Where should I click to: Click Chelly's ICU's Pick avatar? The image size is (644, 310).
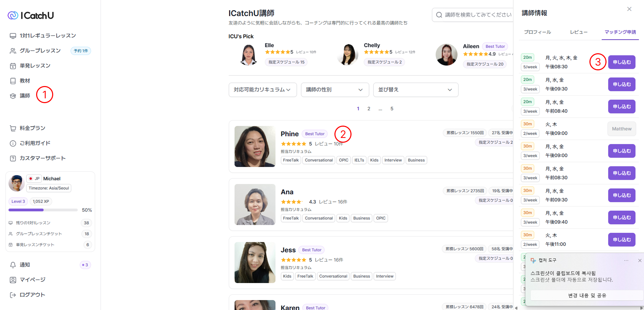(x=348, y=54)
